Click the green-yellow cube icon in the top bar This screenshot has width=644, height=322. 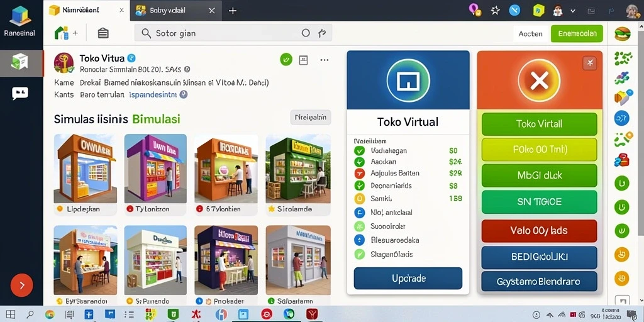point(538,10)
